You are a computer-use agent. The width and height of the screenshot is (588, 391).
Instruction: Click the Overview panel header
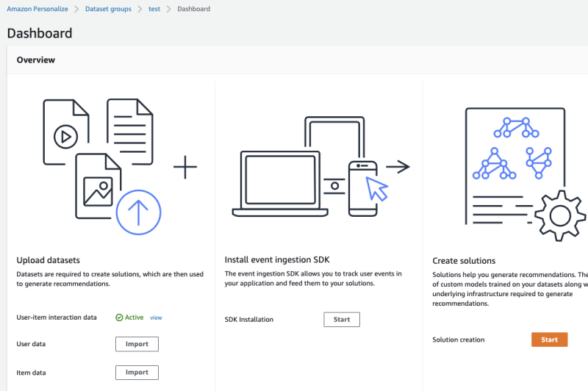(36, 60)
